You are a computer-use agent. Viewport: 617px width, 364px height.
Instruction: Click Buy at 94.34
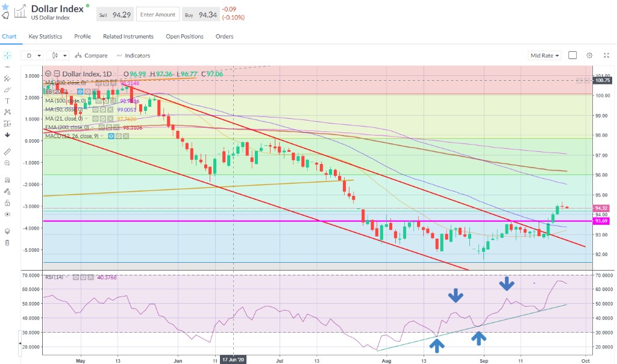201,14
